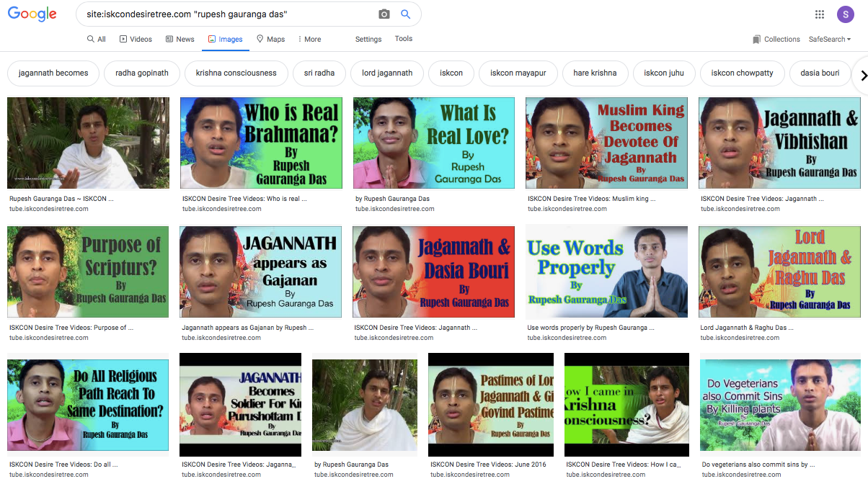Filter by 'sri radha' chip
868x484 pixels.
pyautogui.click(x=319, y=73)
